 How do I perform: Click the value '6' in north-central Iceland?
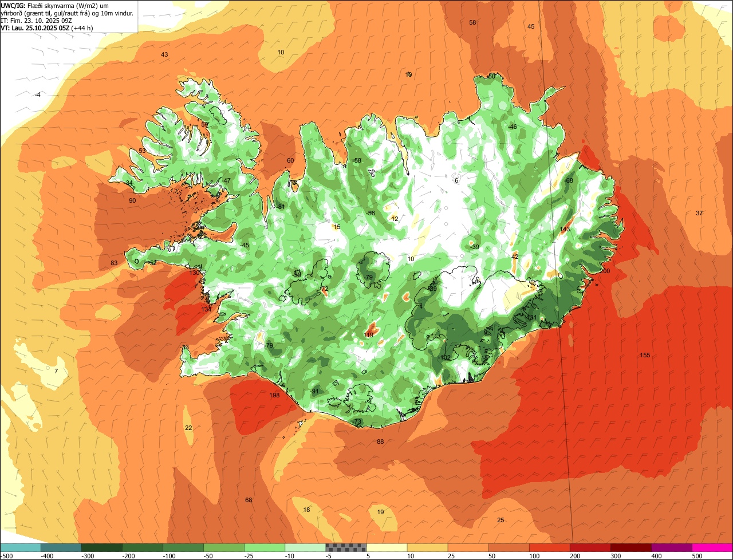(456, 181)
